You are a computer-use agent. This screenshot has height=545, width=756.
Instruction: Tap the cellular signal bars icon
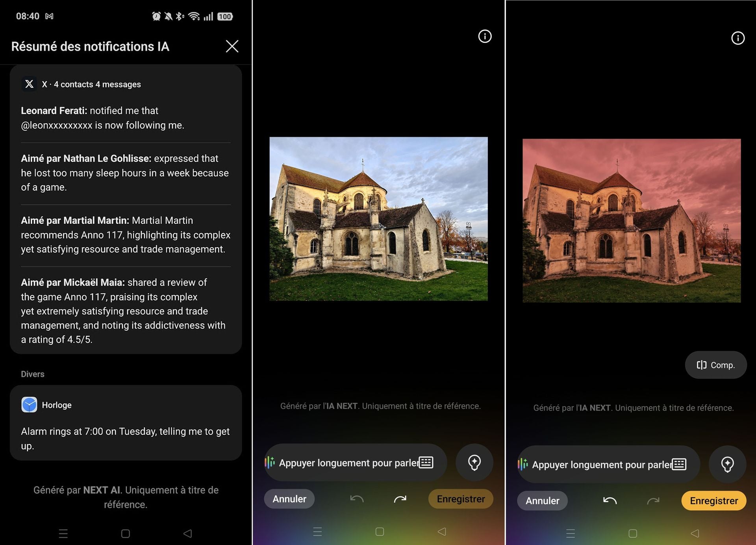point(208,16)
